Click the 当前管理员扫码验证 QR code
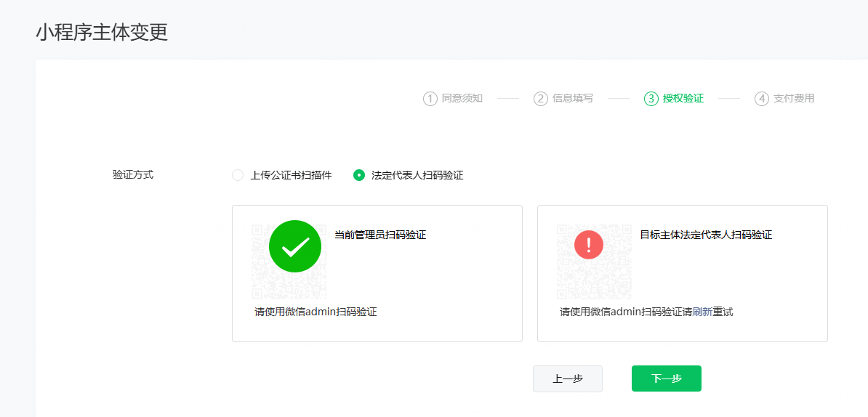 tap(289, 262)
